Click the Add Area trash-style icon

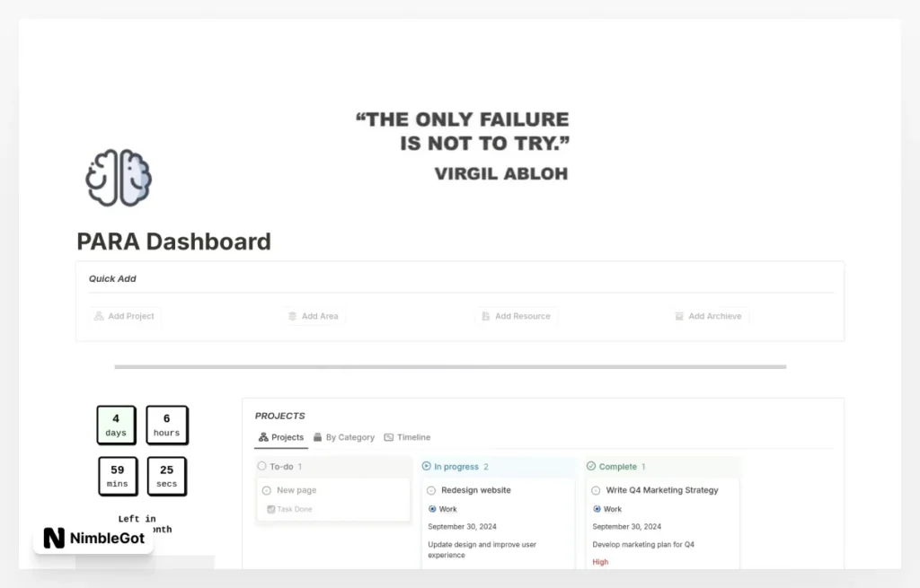tap(292, 316)
